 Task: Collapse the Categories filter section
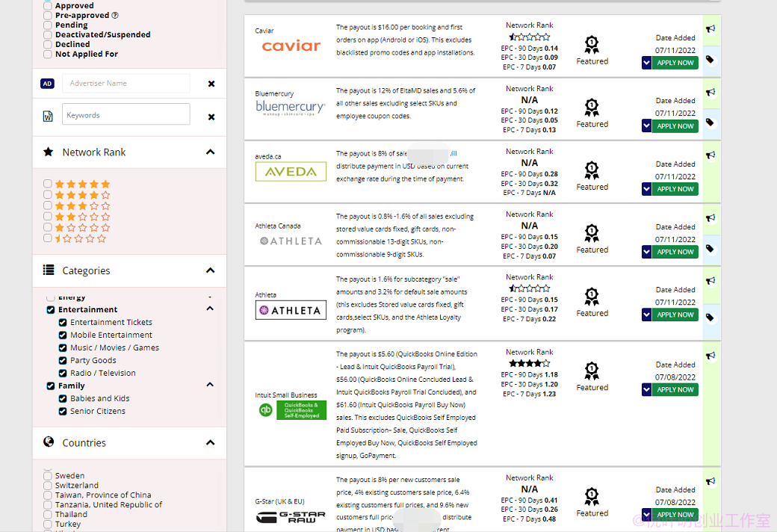tap(210, 270)
